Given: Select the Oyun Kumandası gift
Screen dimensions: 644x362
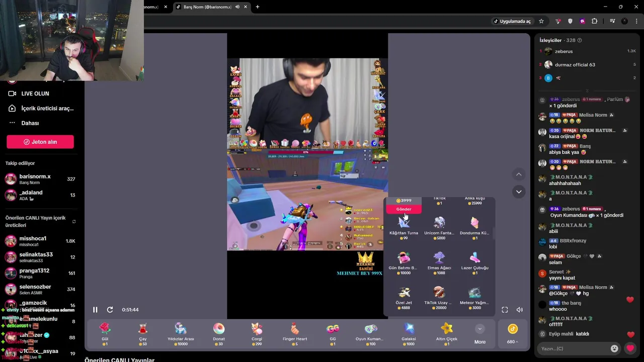Looking at the screenshot, I should [x=371, y=334].
